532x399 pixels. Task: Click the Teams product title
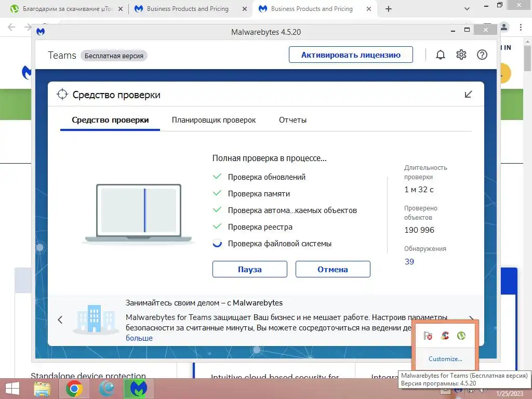62,55
